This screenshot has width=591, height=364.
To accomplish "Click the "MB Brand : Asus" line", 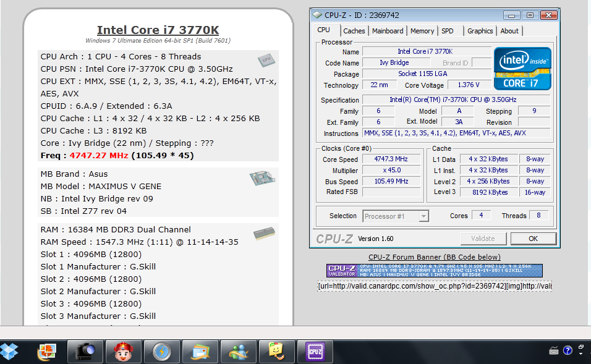I will [74, 174].
